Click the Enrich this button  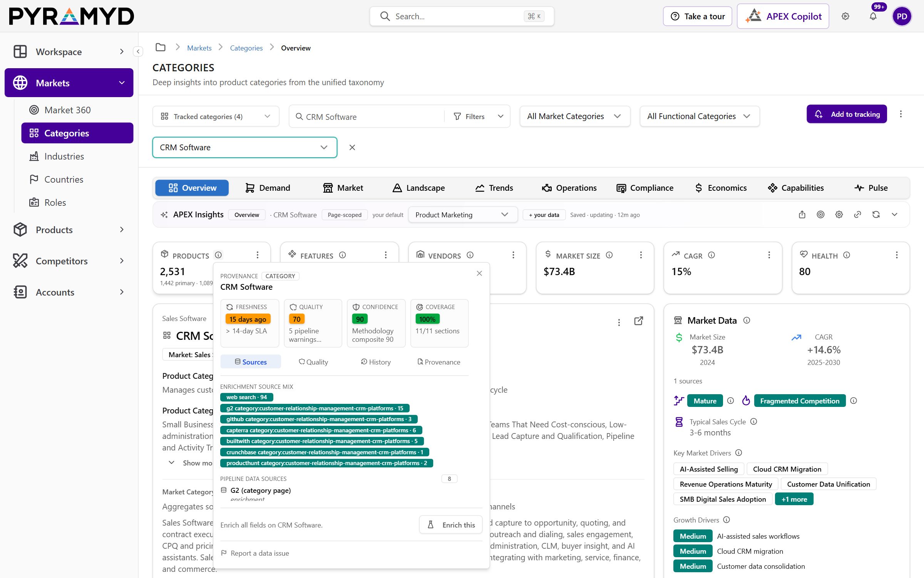[x=451, y=525]
